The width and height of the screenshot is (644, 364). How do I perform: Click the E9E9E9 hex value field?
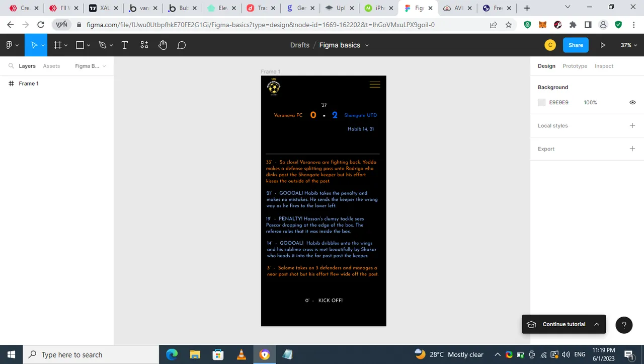point(558,102)
